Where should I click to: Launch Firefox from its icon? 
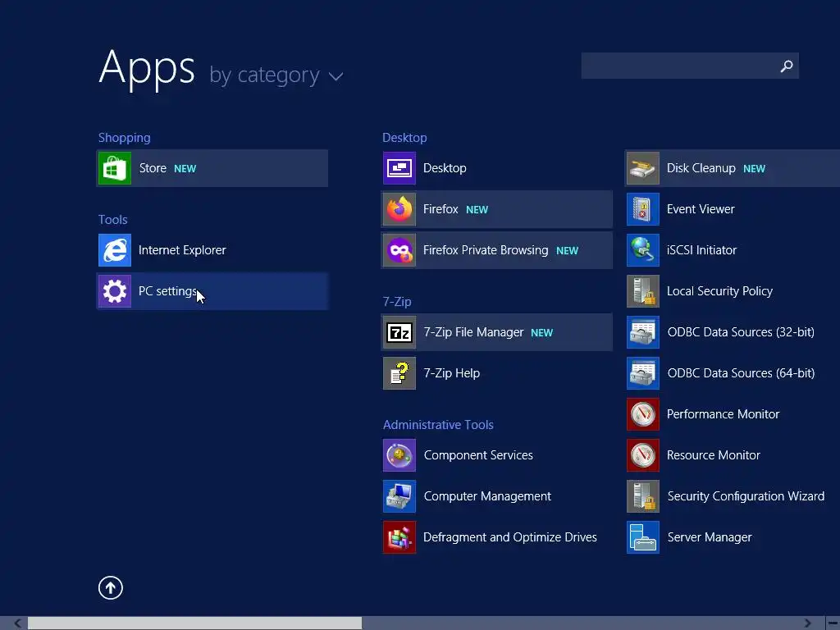[x=399, y=209]
